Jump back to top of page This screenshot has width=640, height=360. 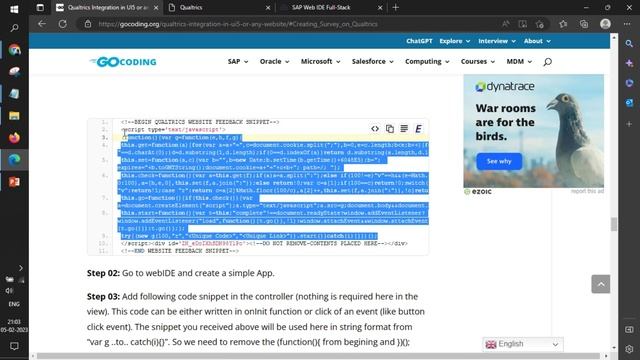point(600,284)
